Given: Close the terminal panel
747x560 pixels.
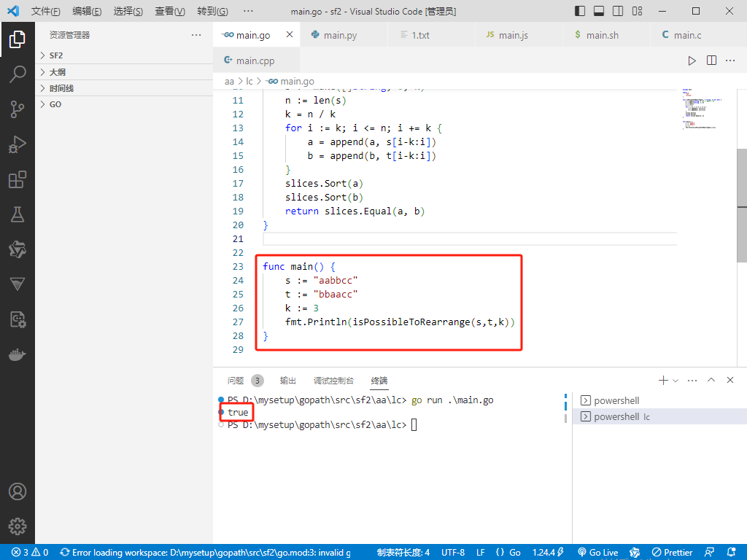Looking at the screenshot, I should pos(729,380).
